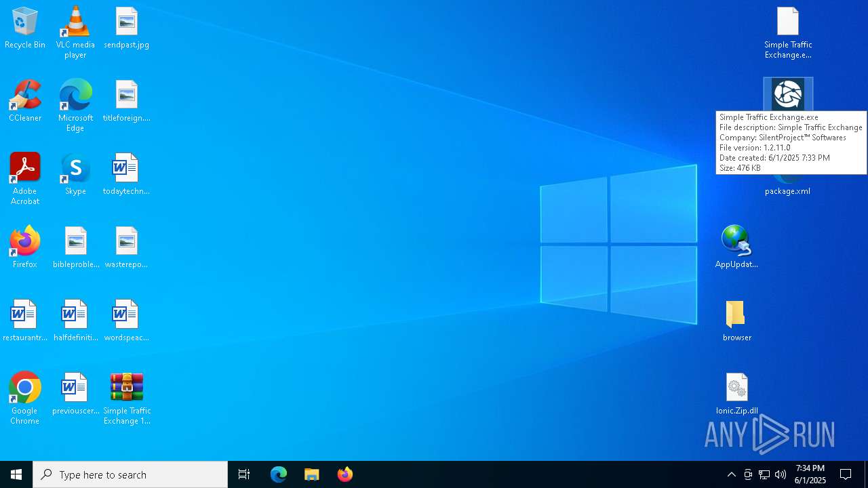Viewport: 868px width, 488px height.
Task: Select the restaurantr Word document
Action: click(25, 321)
